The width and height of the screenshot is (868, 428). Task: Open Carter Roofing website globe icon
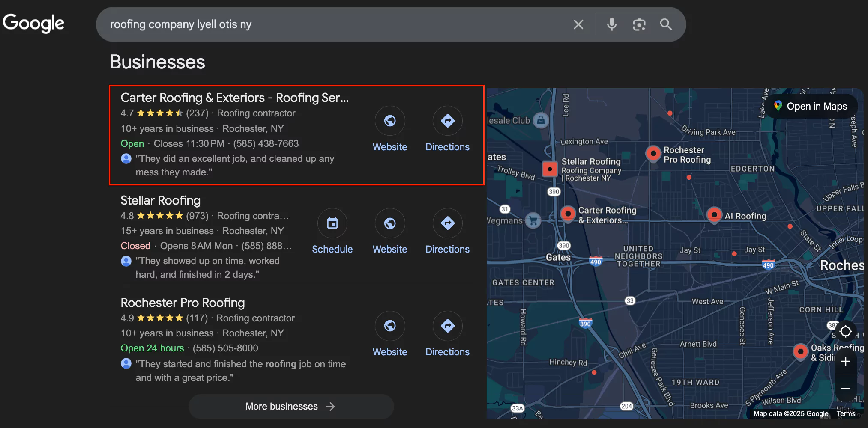pos(390,121)
